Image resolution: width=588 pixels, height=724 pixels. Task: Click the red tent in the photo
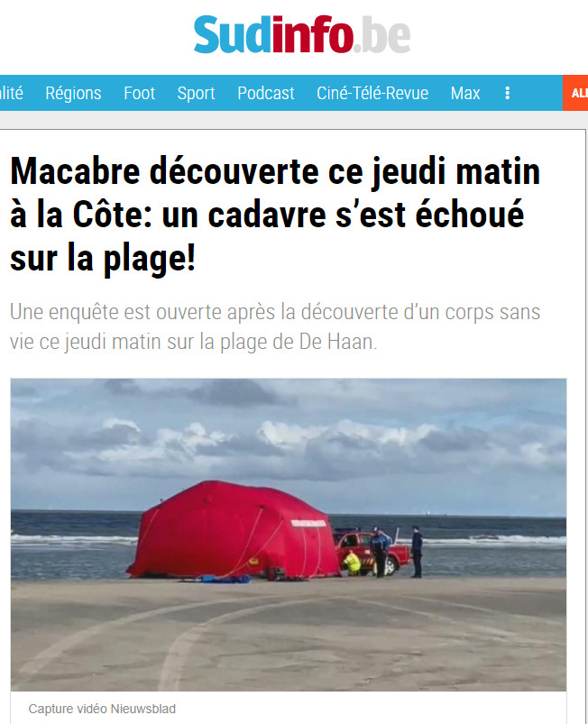point(234,530)
